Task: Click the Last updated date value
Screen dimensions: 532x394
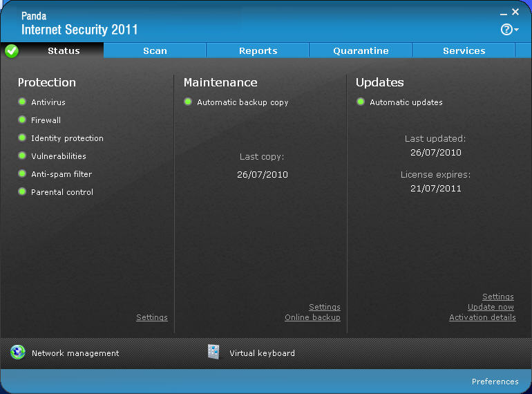Action: point(436,152)
